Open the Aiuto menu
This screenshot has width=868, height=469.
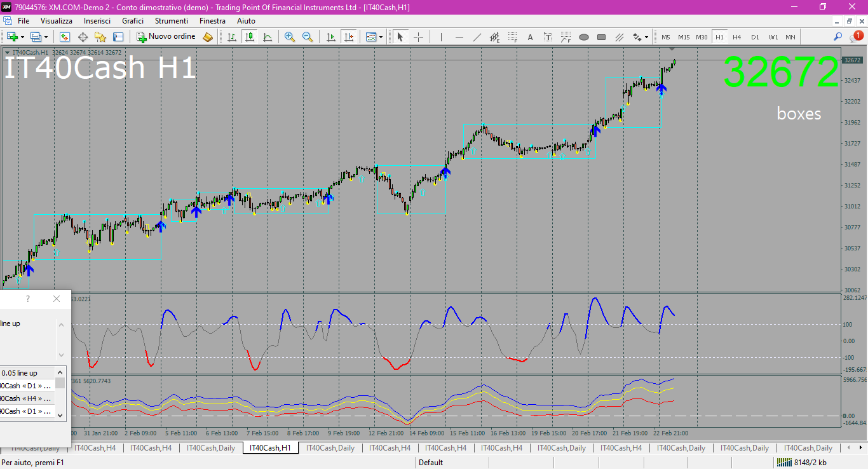click(x=246, y=21)
